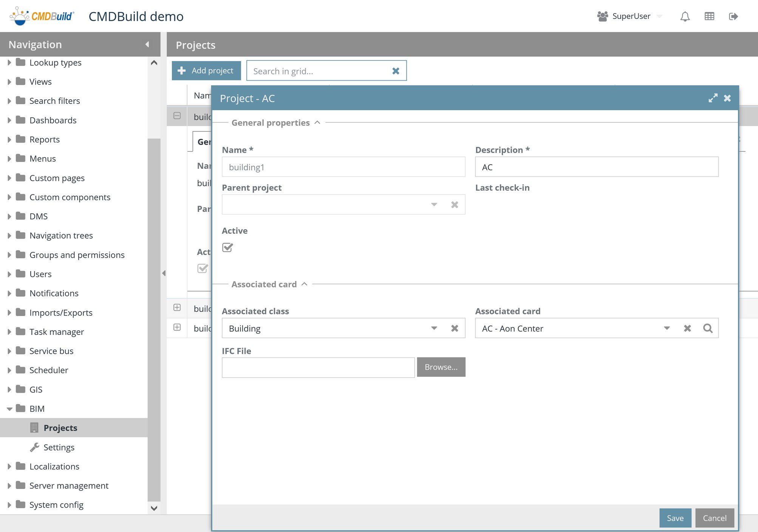Open BIM Settings in navigation
The width and height of the screenshot is (758, 532).
click(x=59, y=447)
